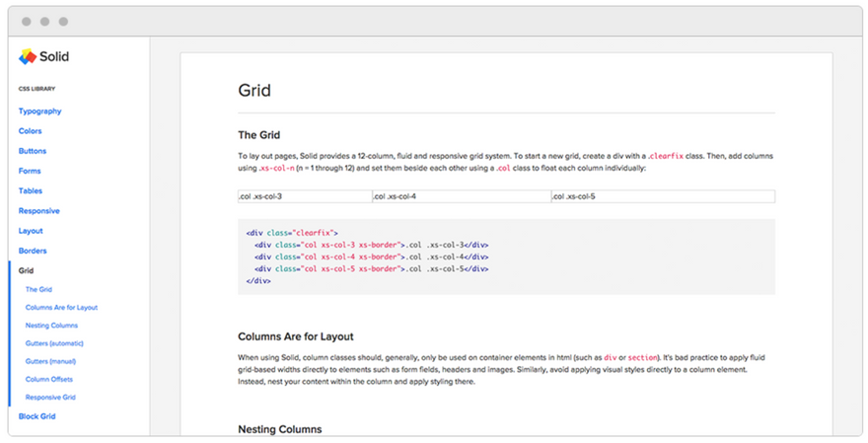This screenshot has width=868, height=443.
Task: Go to Gutters (automatic) subsection
Action: tap(54, 343)
